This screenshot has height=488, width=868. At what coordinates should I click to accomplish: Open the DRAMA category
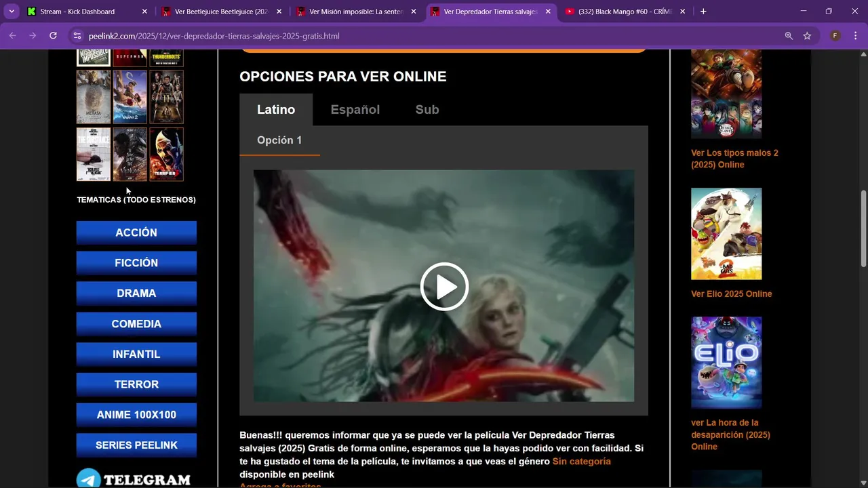point(136,293)
